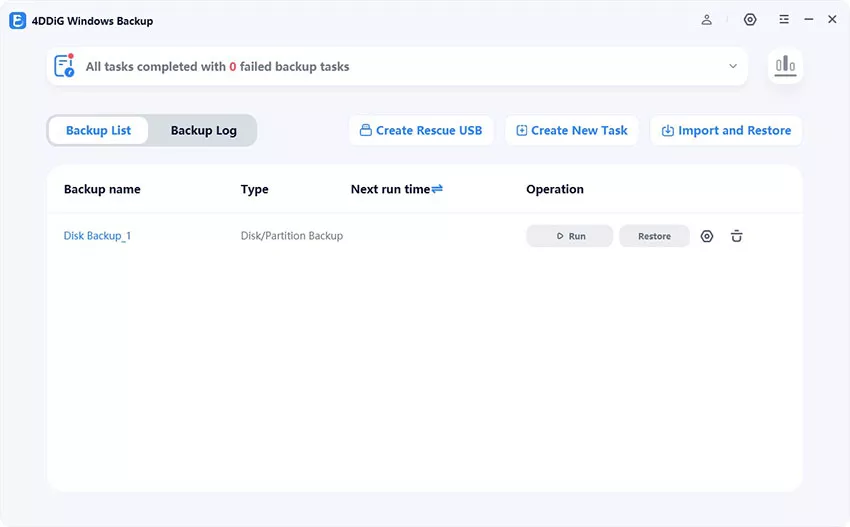Sort by Next run time arrows

(x=437, y=189)
